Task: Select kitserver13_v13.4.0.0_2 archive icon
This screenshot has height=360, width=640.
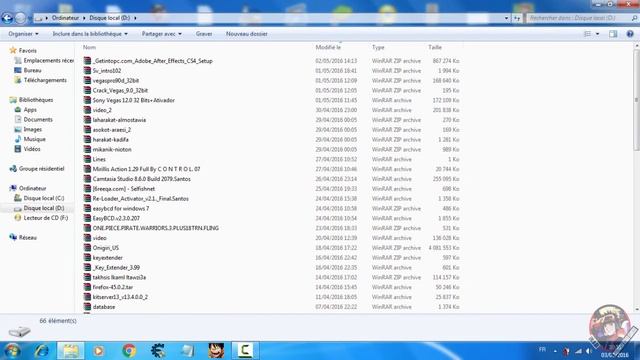Action: click(x=87, y=297)
